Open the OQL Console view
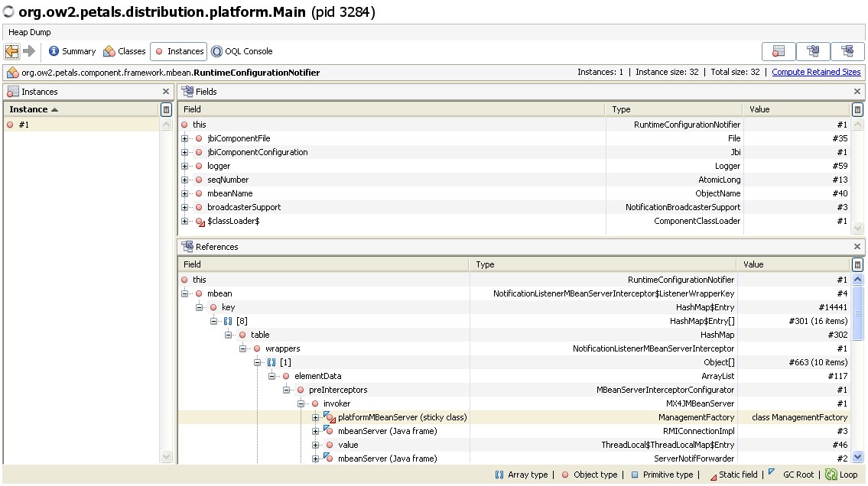868x486 pixels. pyautogui.click(x=242, y=51)
